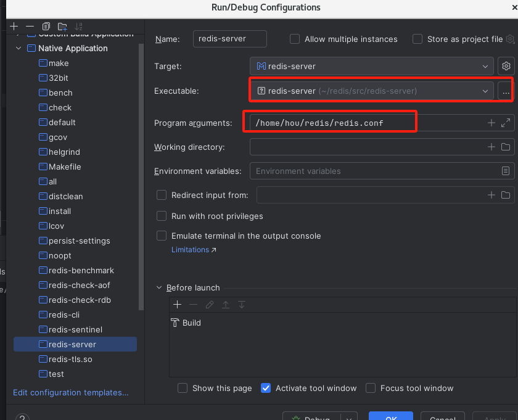Check the Focus tool window option

[371, 388]
